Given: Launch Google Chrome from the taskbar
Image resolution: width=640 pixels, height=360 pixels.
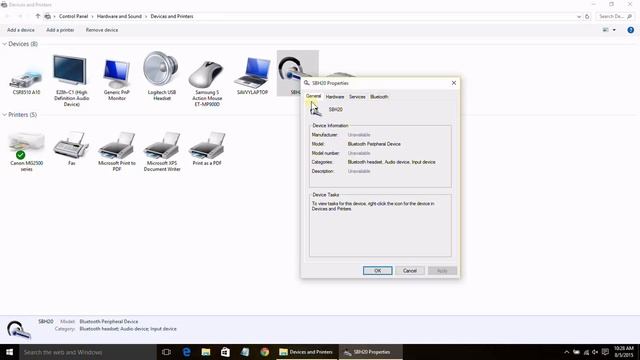Looking at the screenshot, I should 264,352.
